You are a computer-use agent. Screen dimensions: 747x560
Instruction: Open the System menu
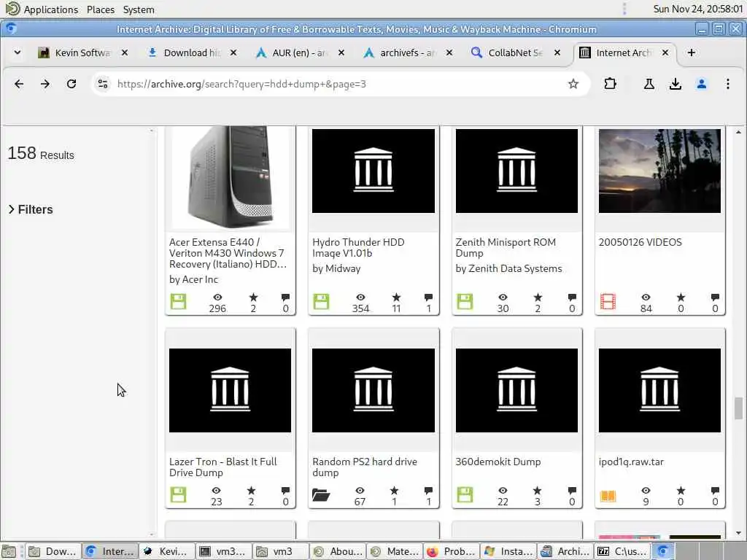point(139,9)
